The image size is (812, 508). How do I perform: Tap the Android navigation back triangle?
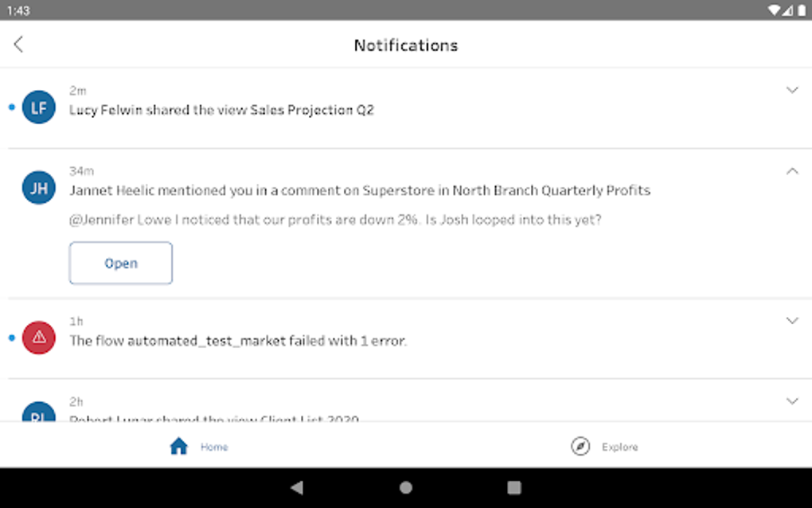(297, 487)
